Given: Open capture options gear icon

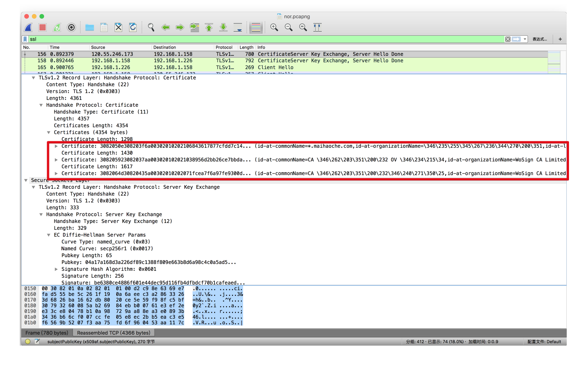Looking at the screenshot, I should pyautogui.click(x=71, y=27).
